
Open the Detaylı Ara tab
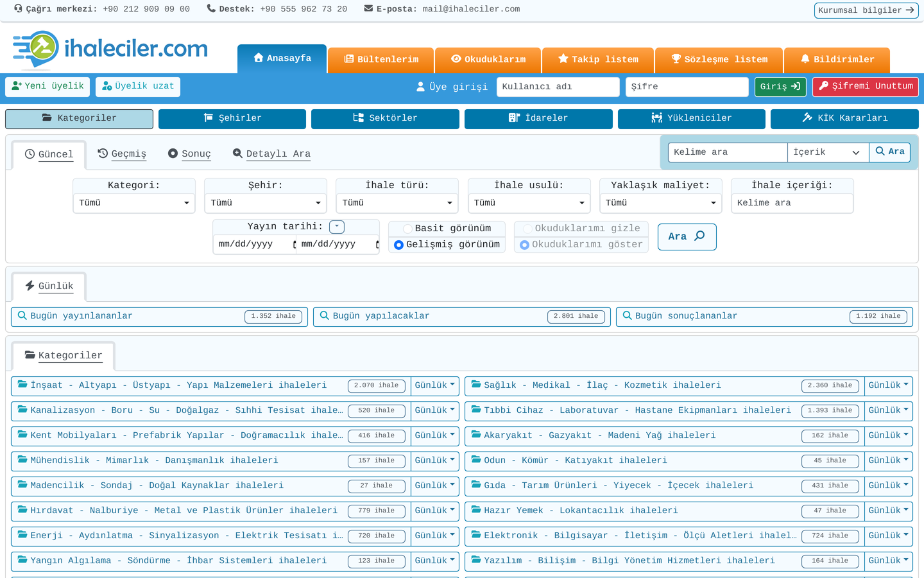[x=271, y=153]
